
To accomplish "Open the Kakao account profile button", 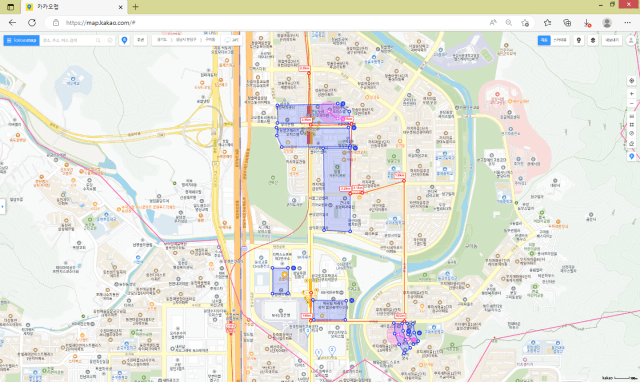I will click(631, 40).
